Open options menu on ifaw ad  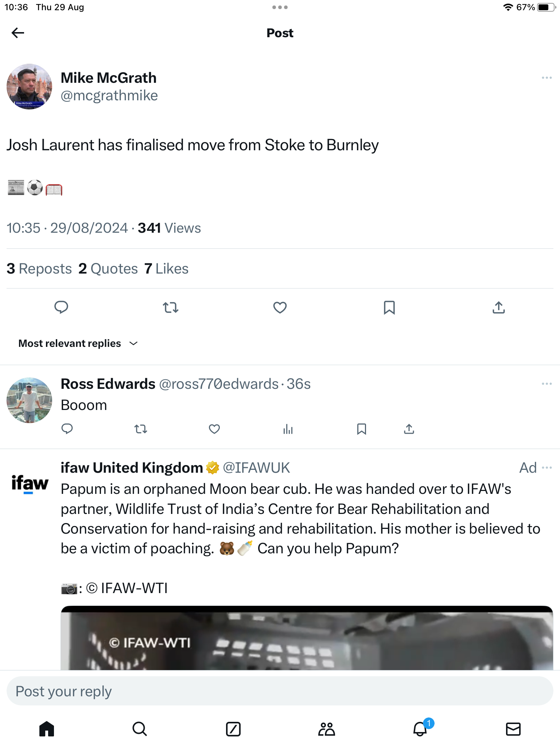(547, 468)
